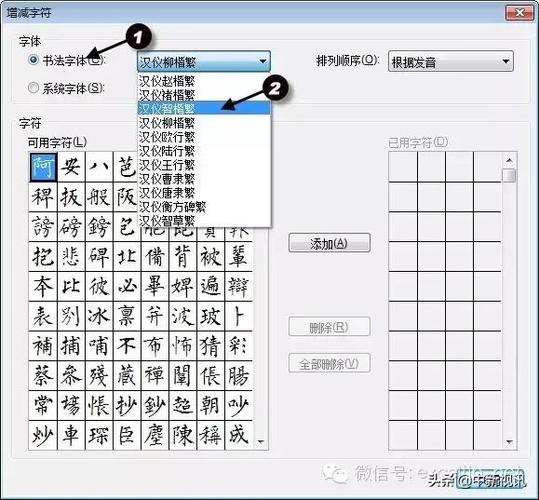This screenshot has height=500, width=539.
Task: Select the 布 character cell
Action: coord(155,346)
